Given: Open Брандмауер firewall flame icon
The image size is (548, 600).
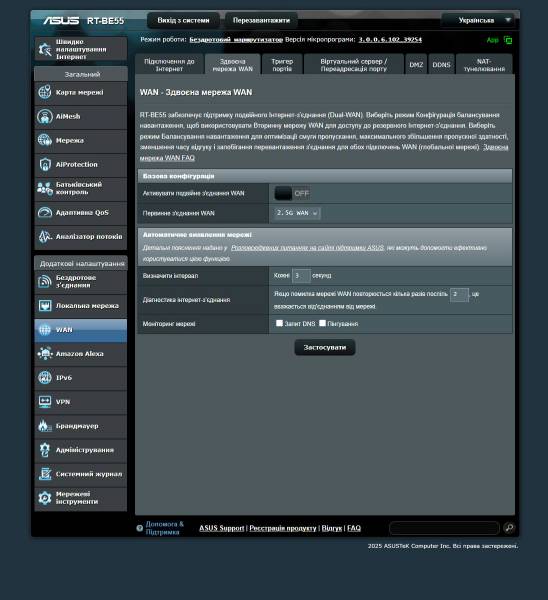Looking at the screenshot, I should coord(45,426).
